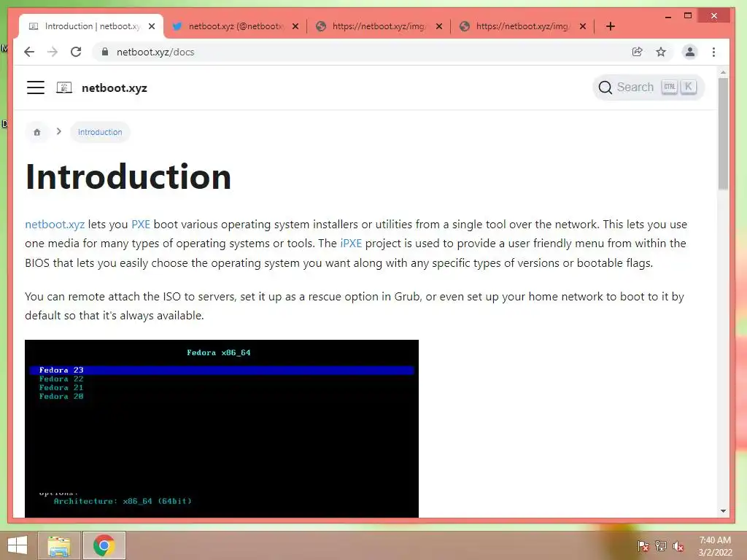Close the first https://netboot.xyz/img tab
The image size is (747, 560).
tap(438, 26)
